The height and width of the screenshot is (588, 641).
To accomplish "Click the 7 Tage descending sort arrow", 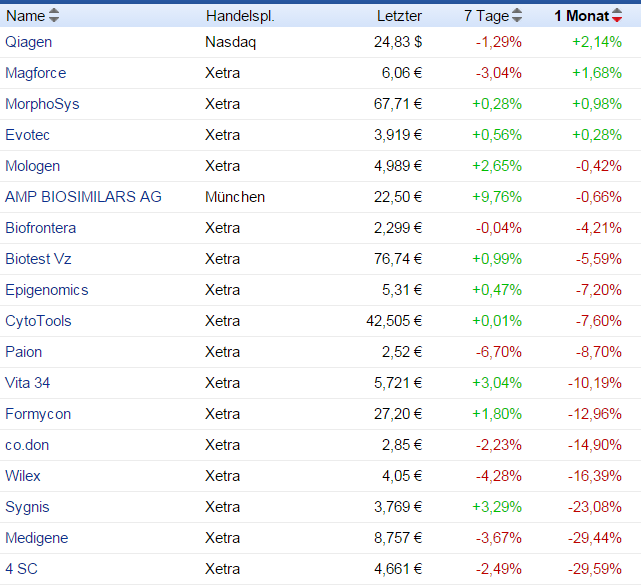I will (x=517, y=19).
